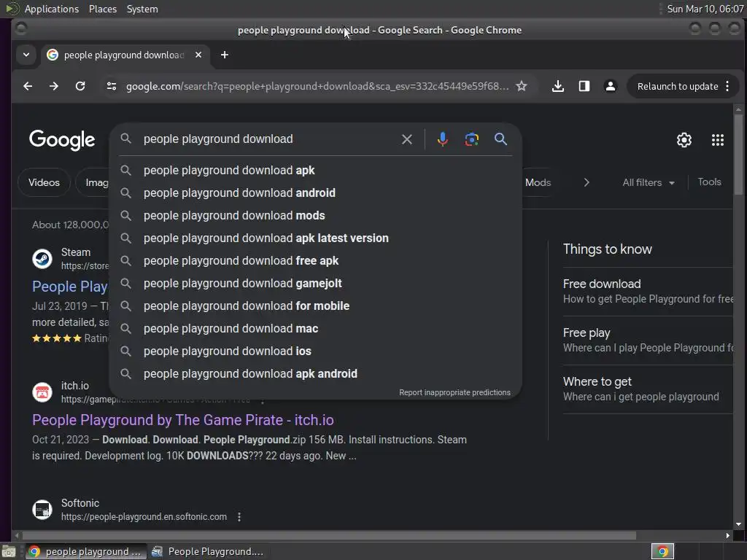Image resolution: width=747 pixels, height=560 pixels.
Task: Open the Chrome three-dot menu
Action: 727,86
